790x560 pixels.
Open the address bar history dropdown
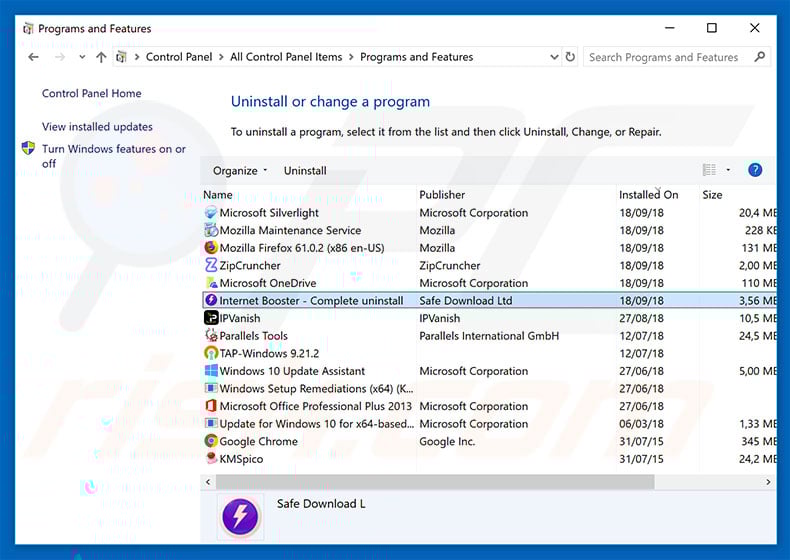click(x=554, y=57)
